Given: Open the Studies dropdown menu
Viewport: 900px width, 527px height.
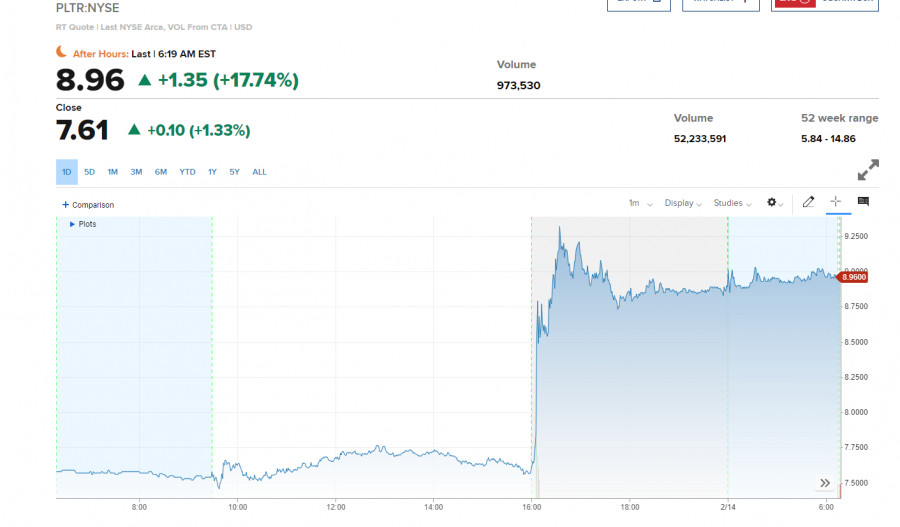Looking at the screenshot, I should click(732, 203).
